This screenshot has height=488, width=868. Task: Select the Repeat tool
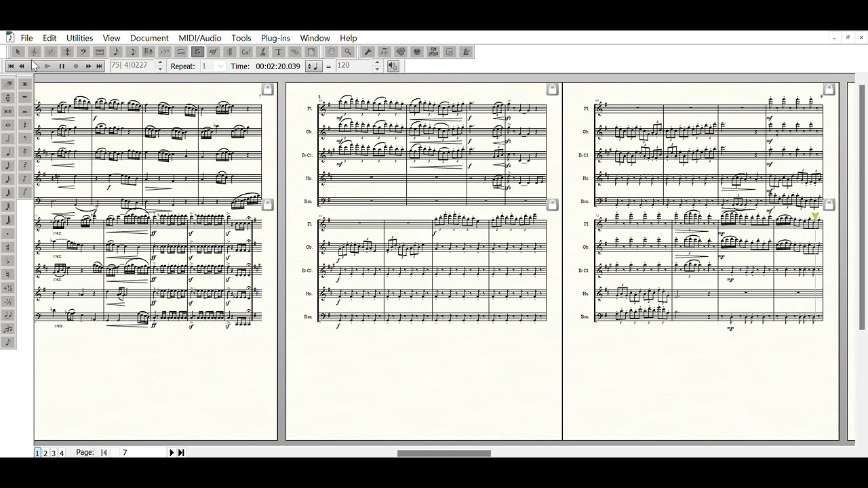click(x=229, y=52)
